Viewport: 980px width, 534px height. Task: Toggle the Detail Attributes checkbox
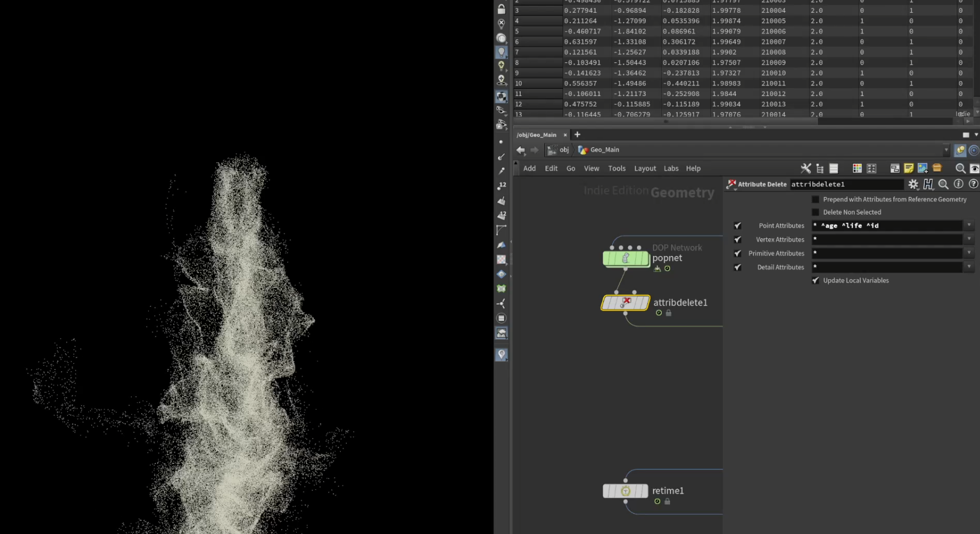pyautogui.click(x=737, y=267)
